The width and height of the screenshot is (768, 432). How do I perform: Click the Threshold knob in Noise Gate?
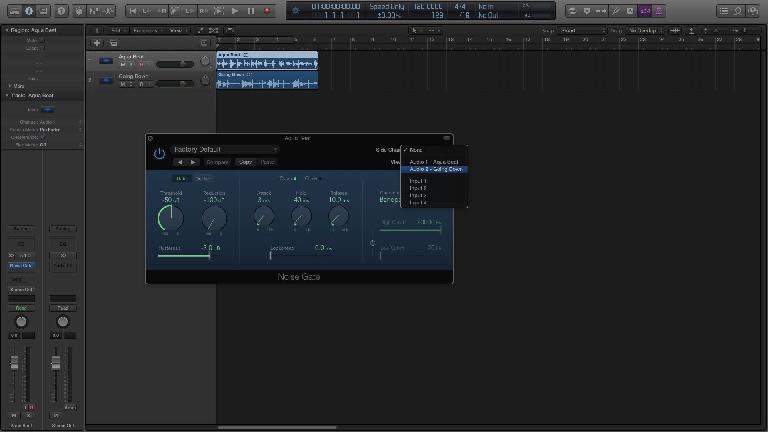coord(170,218)
